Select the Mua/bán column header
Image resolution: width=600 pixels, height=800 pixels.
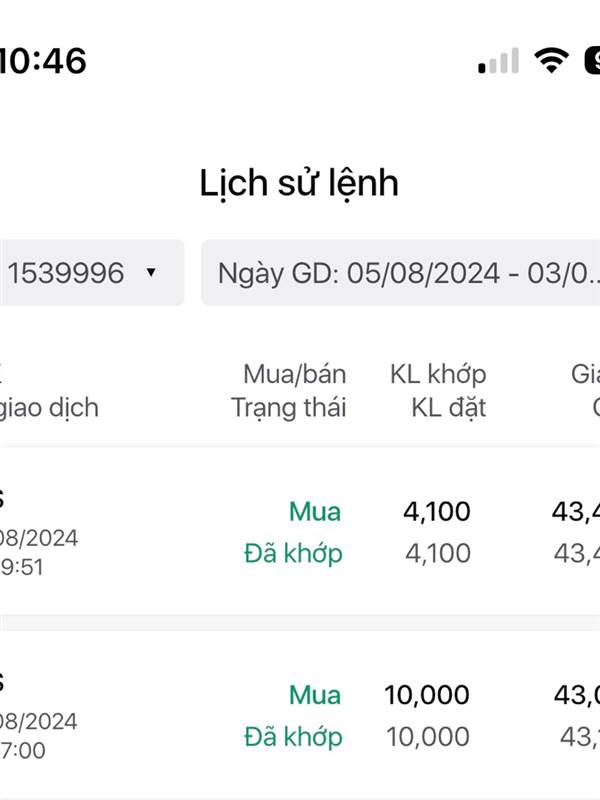pyautogui.click(x=295, y=374)
